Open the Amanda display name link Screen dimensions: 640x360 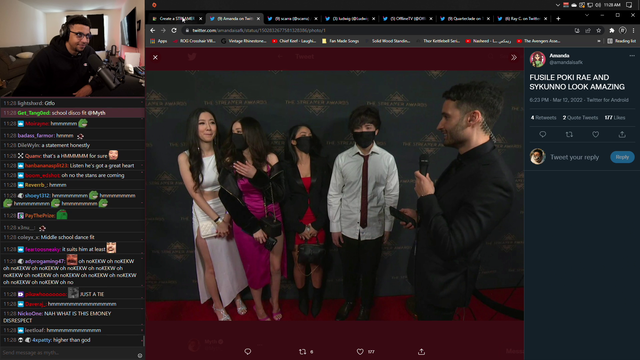tap(559, 56)
